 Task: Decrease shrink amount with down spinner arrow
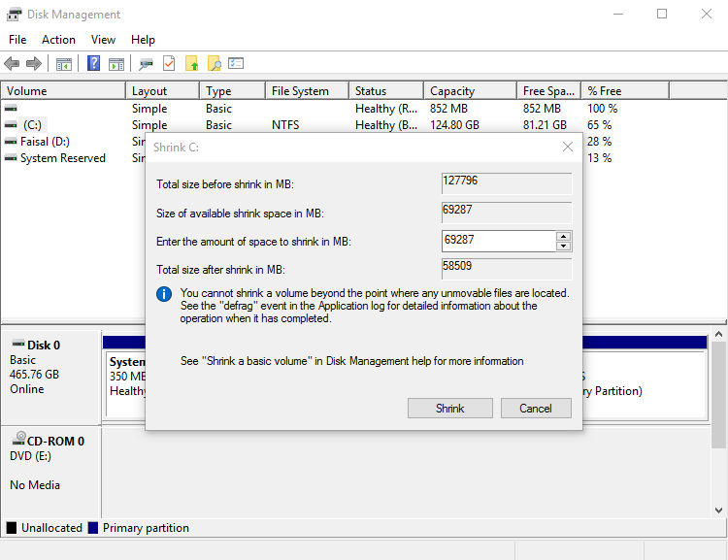tap(563, 246)
